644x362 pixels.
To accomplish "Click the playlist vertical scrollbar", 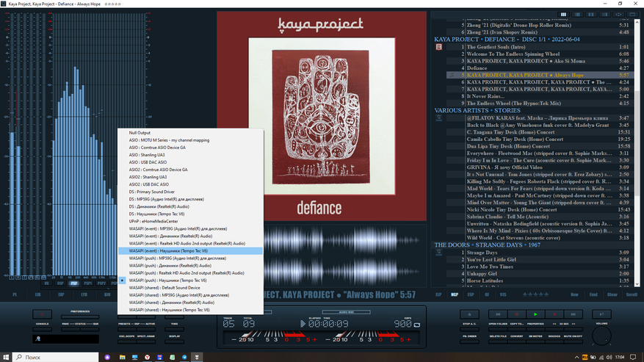I will tap(637, 152).
